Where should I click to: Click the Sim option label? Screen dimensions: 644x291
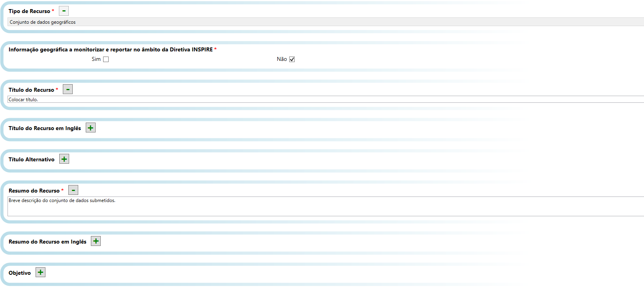click(96, 59)
